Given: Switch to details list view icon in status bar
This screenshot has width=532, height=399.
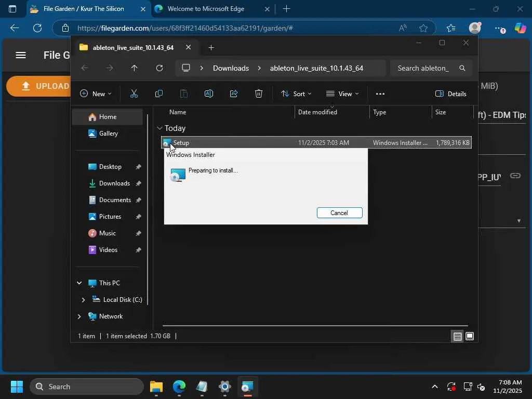Looking at the screenshot, I should (x=457, y=336).
